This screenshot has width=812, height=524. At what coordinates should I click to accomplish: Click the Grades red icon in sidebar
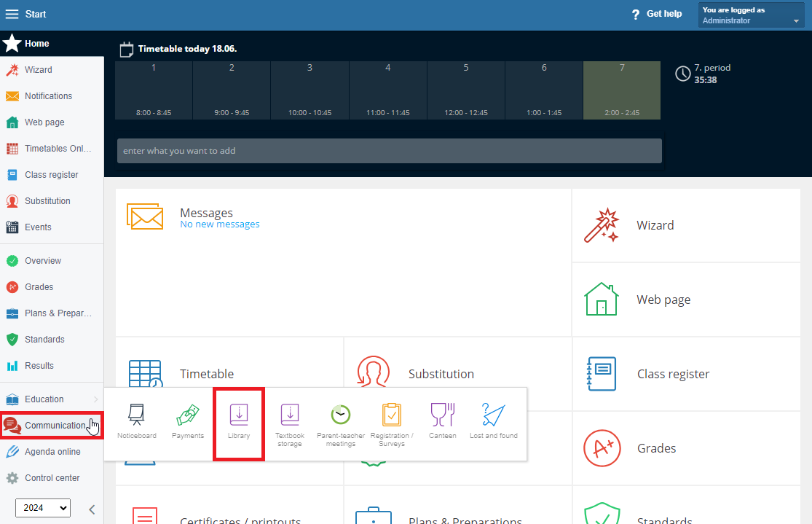coord(12,287)
